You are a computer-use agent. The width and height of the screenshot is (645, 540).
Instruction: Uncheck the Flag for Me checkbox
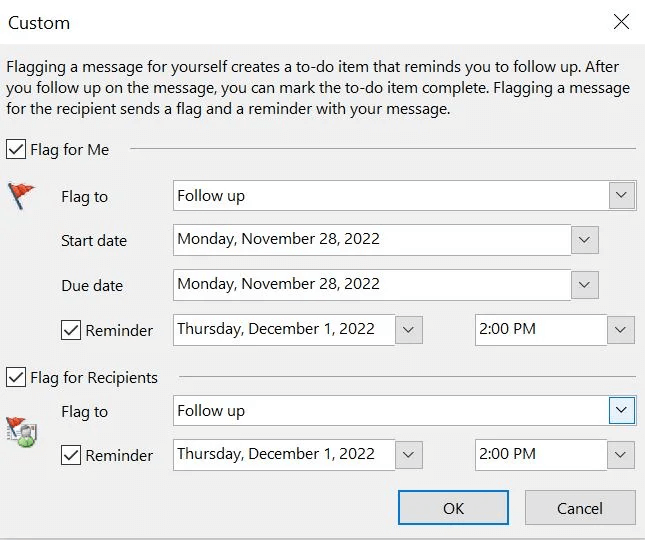coord(16,150)
